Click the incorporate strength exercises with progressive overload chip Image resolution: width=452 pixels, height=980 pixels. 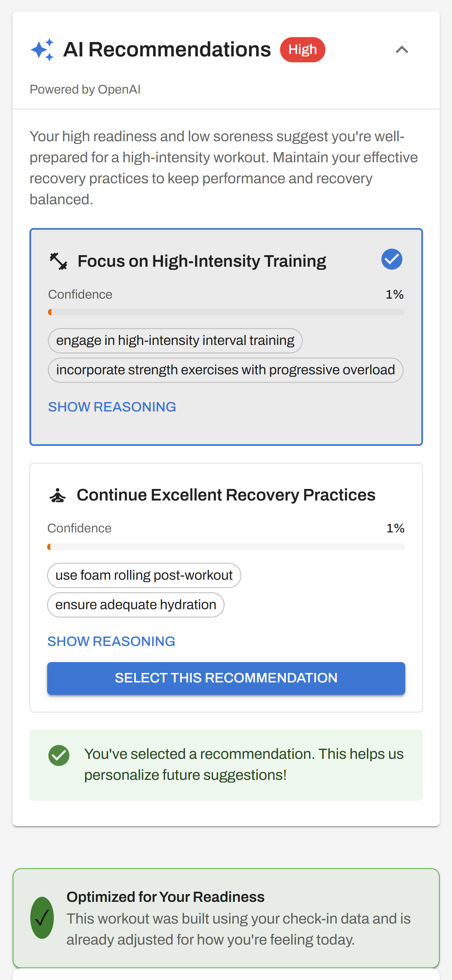(226, 369)
